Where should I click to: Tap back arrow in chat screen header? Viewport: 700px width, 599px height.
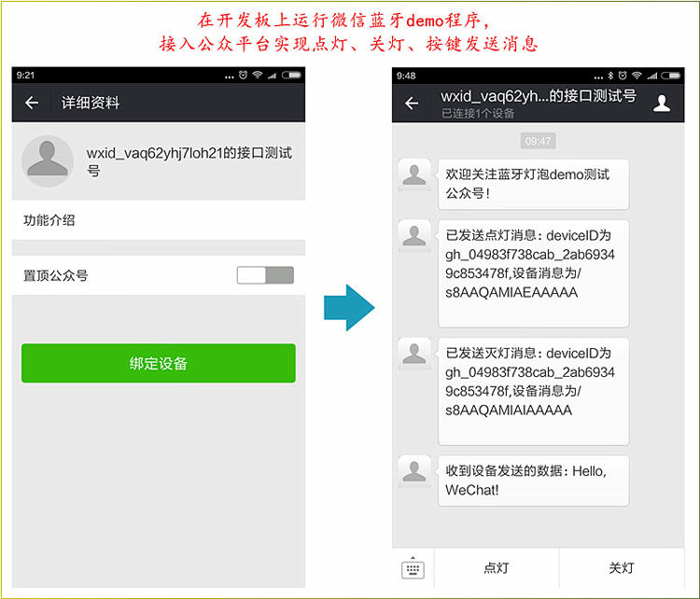(412, 104)
